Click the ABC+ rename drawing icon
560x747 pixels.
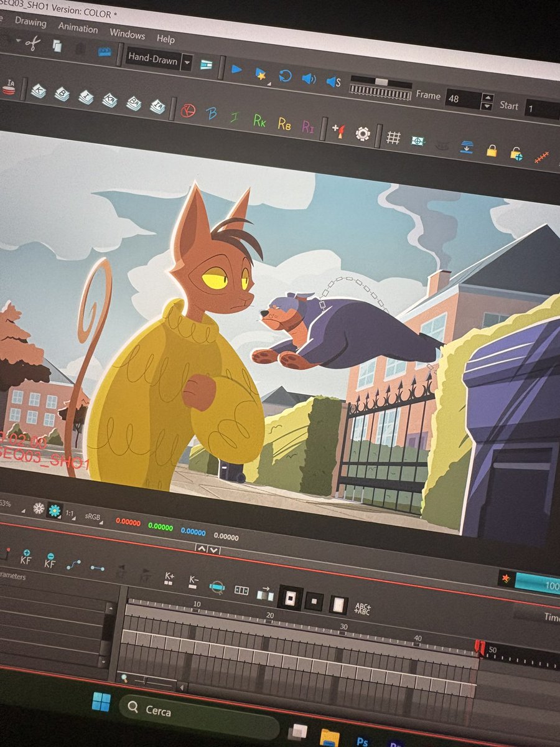coord(363,609)
